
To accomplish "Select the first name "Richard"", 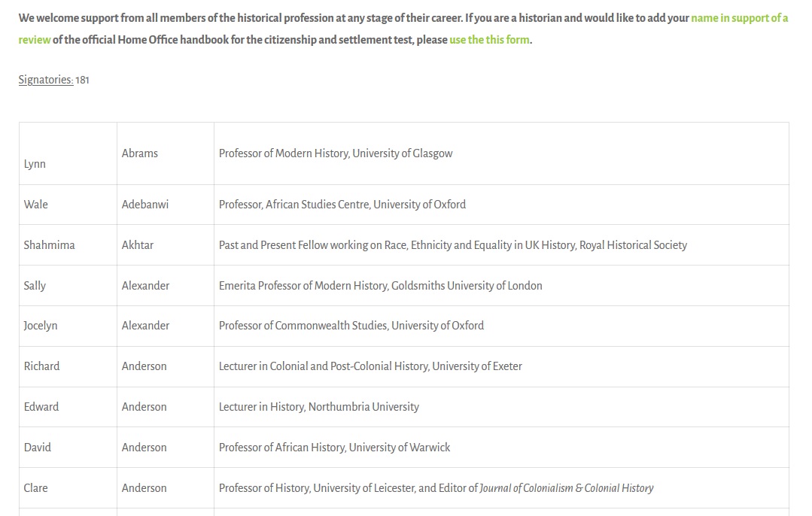I will coord(41,366).
